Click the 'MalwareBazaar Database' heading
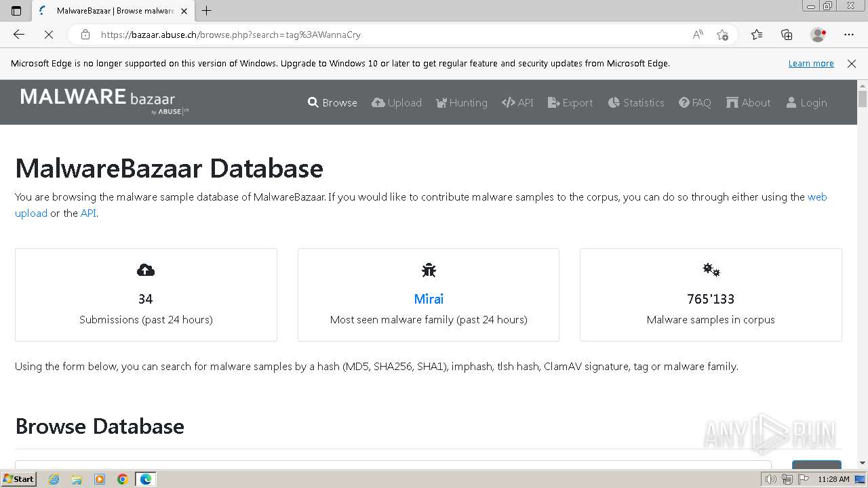The height and width of the screenshot is (488, 868). click(169, 168)
